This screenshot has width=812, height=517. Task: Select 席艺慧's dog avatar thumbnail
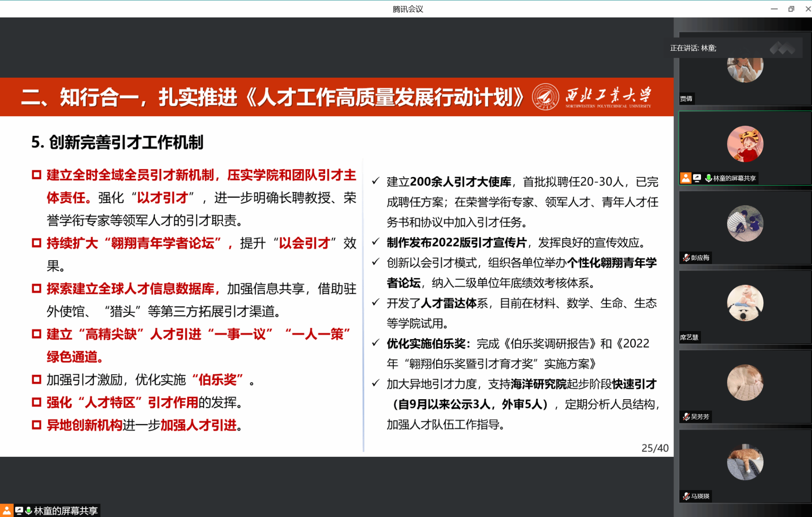[745, 303]
